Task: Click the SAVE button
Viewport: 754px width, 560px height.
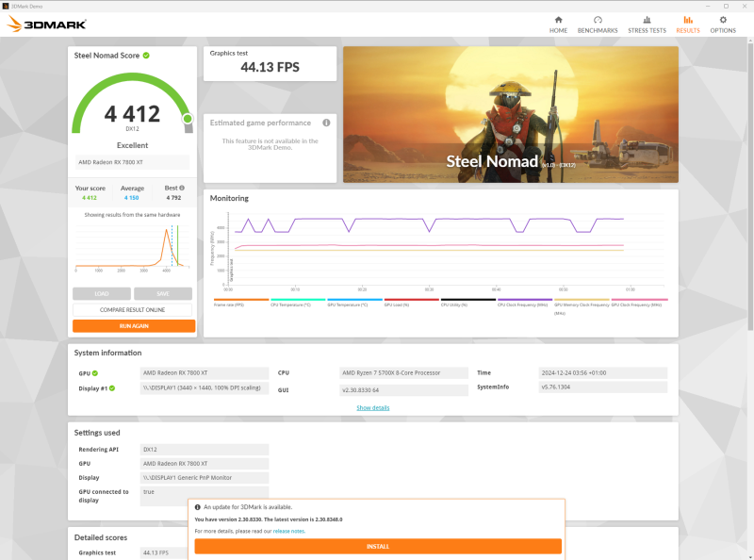Action: pos(163,293)
